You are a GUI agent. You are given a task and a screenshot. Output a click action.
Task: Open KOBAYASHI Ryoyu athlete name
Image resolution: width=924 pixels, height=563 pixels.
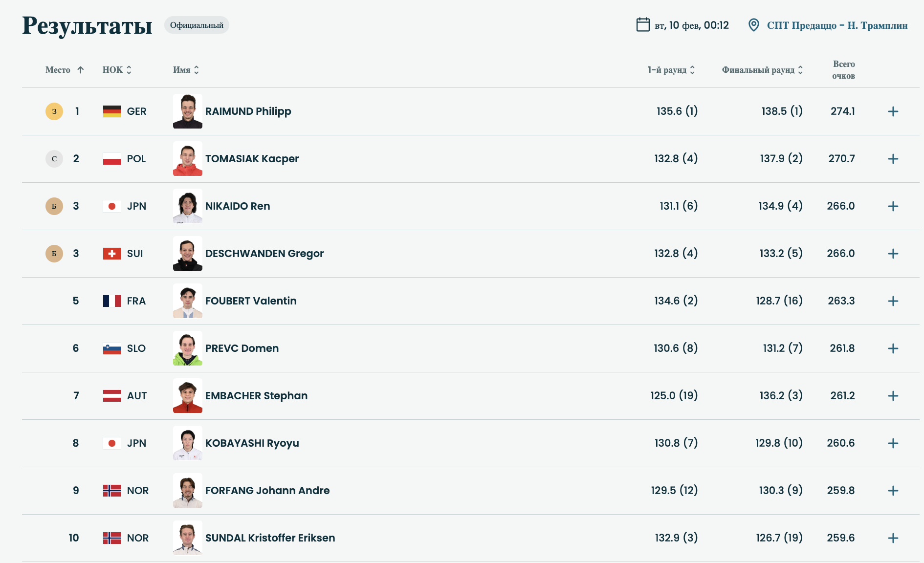[252, 443]
